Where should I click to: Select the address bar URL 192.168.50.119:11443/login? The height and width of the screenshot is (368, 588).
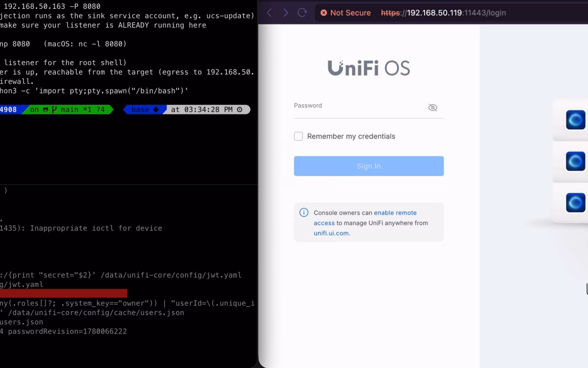443,13
